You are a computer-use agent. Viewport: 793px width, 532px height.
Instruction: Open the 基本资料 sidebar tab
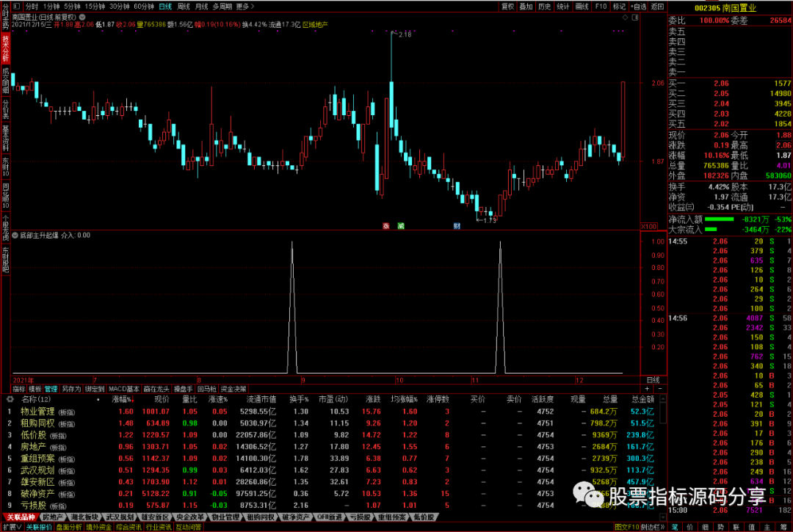tap(6, 139)
